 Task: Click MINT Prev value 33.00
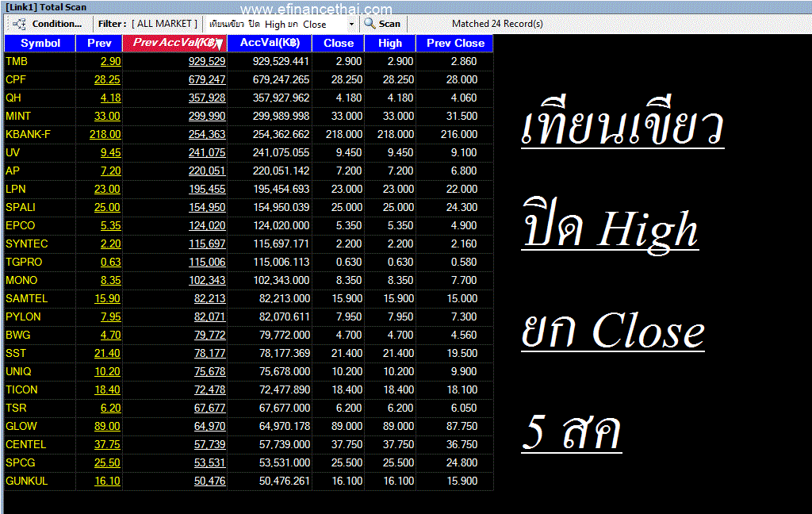(107, 116)
